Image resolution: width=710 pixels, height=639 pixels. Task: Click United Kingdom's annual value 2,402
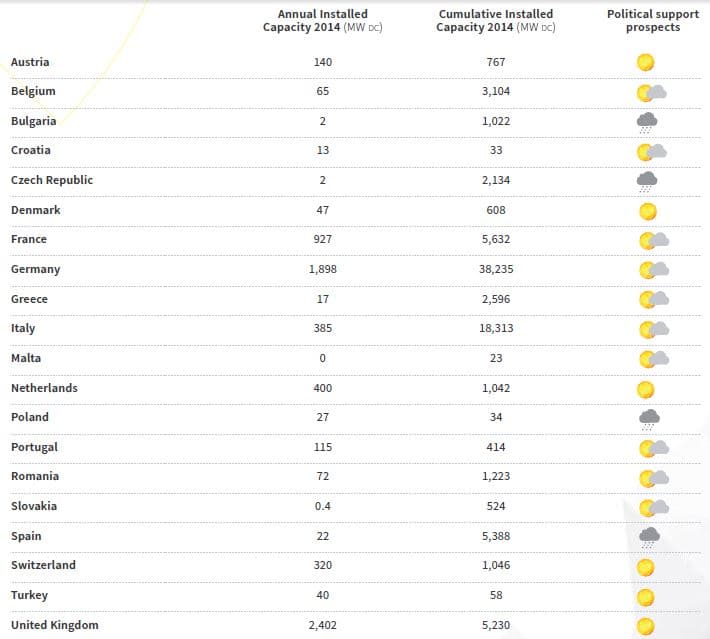click(x=322, y=625)
